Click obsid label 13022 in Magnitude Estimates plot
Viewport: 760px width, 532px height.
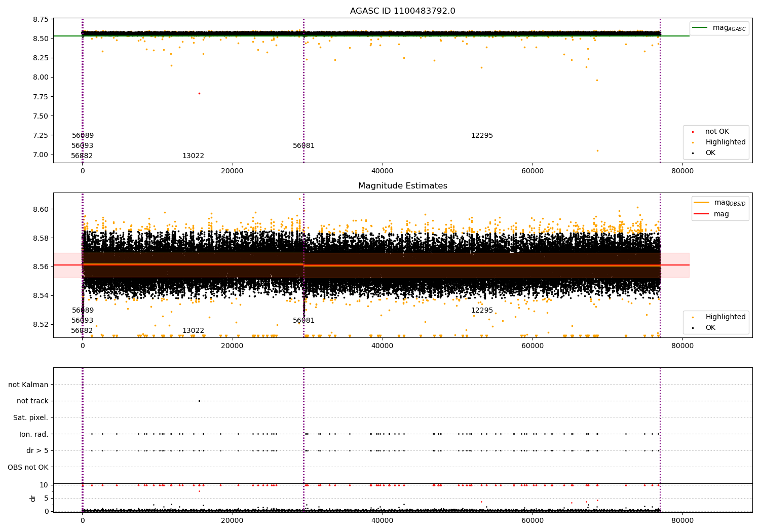[x=193, y=331]
